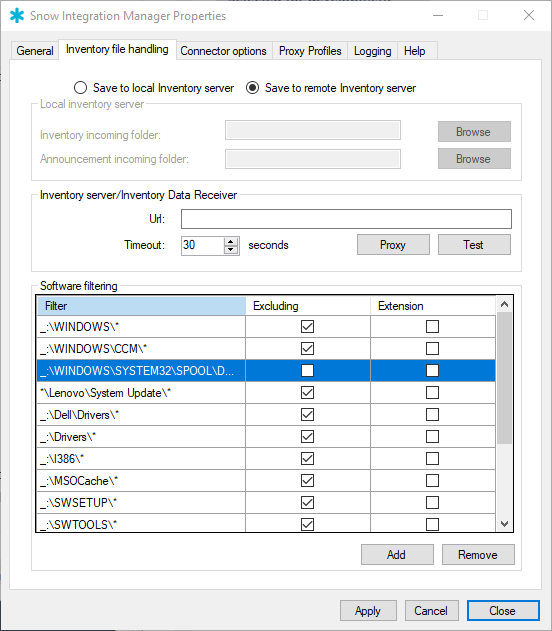Image resolution: width=552 pixels, height=631 pixels.
Task: Toggle Extension for _:\SWSETUP\* filter
Action: point(433,503)
